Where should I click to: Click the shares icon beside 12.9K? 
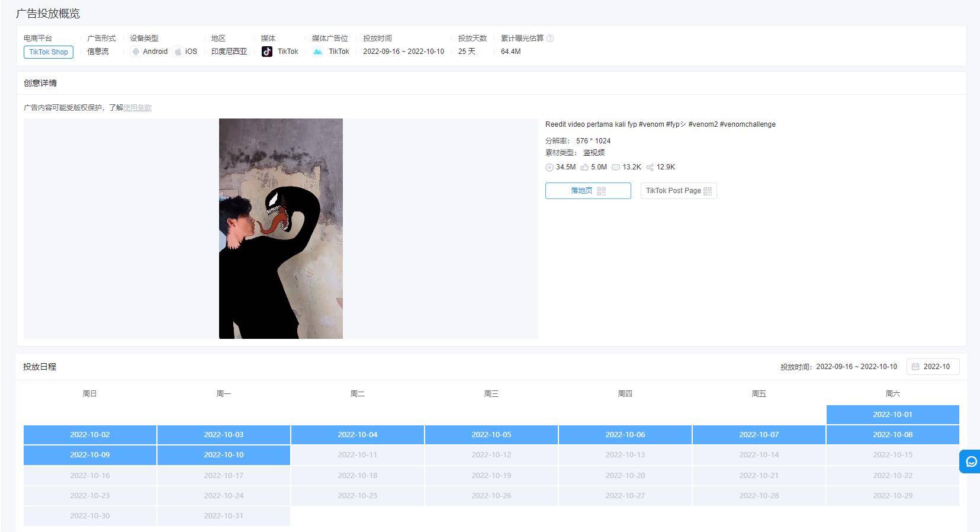(650, 168)
